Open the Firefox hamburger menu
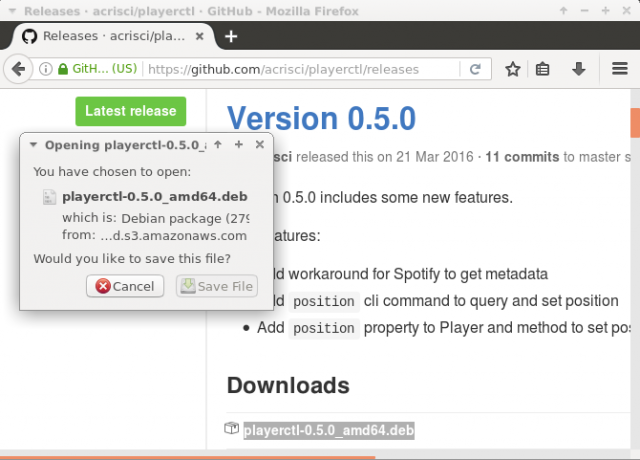640x460 pixels. click(x=620, y=69)
